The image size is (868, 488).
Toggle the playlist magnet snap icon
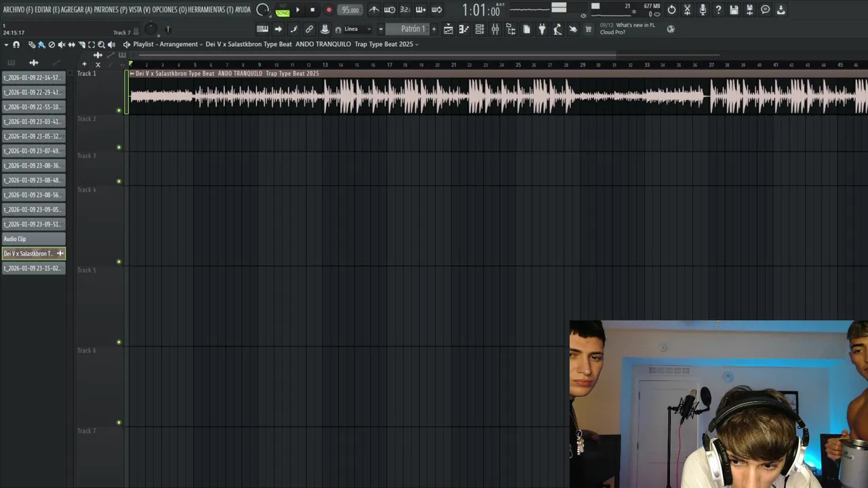pyautogui.click(x=16, y=45)
